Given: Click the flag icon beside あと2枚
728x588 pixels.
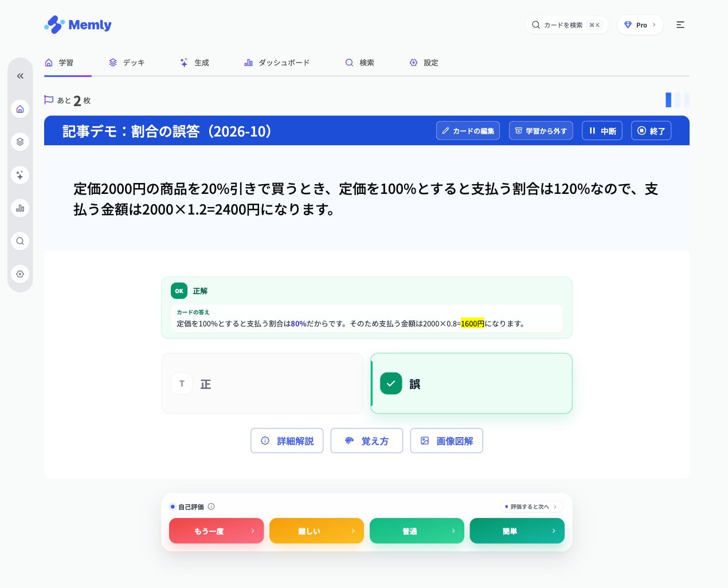Looking at the screenshot, I should click(x=49, y=100).
